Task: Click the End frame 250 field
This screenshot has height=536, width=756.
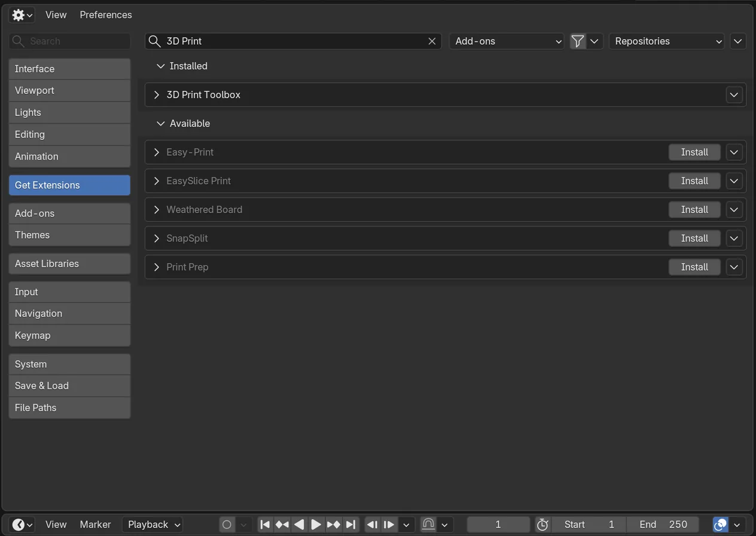Action: pos(663,525)
